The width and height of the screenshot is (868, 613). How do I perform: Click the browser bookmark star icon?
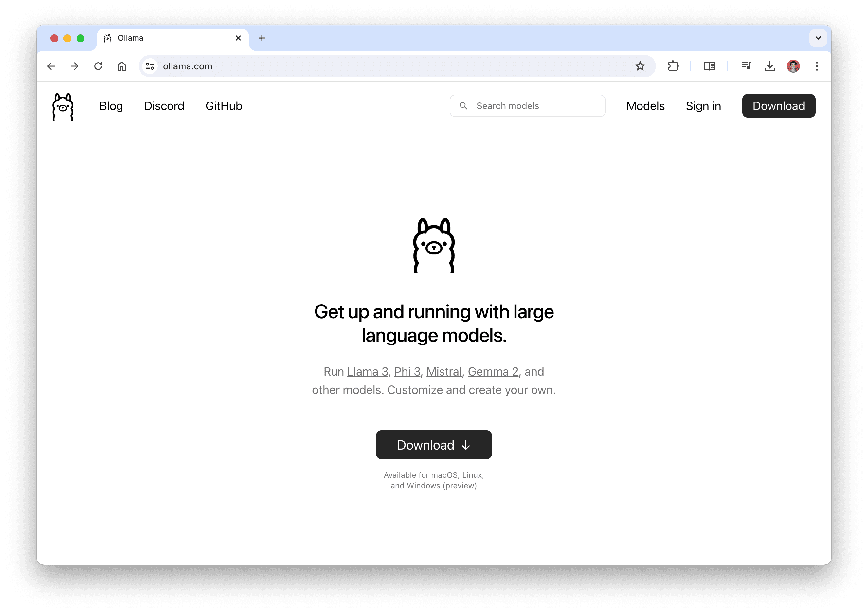(x=640, y=66)
